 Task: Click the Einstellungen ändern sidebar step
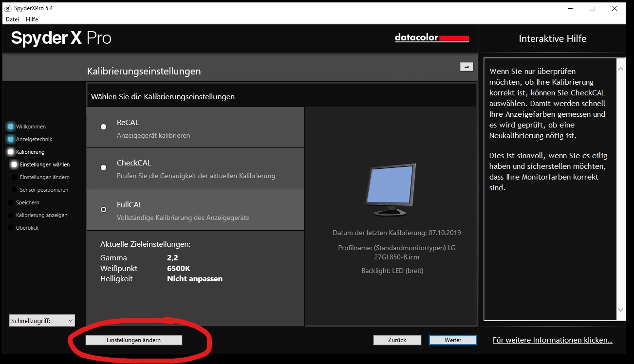click(41, 177)
